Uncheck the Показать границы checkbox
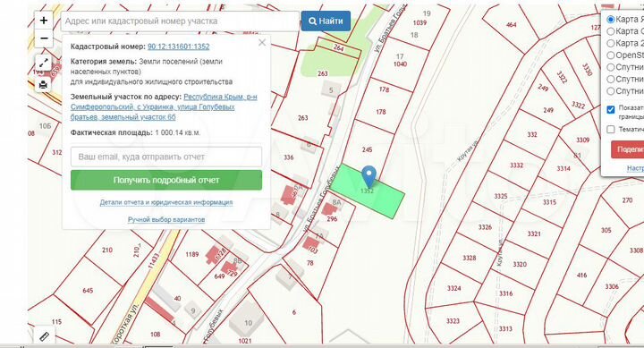 point(611,109)
